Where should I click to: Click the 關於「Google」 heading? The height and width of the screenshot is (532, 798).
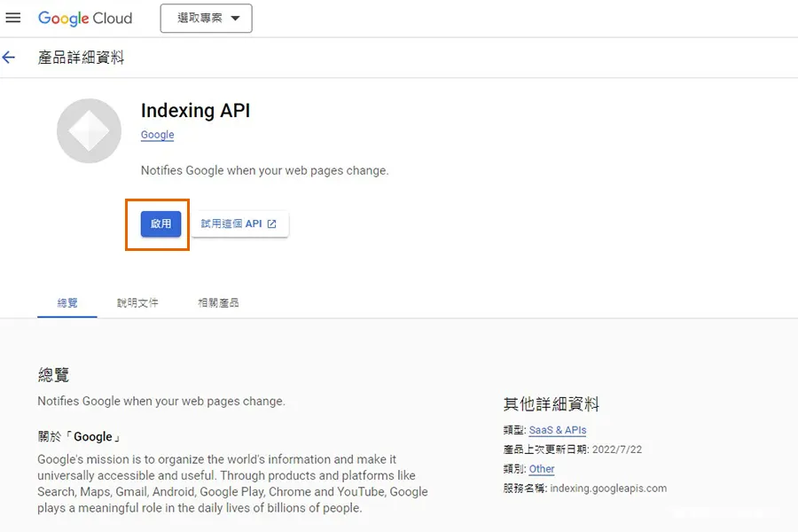tap(80, 437)
